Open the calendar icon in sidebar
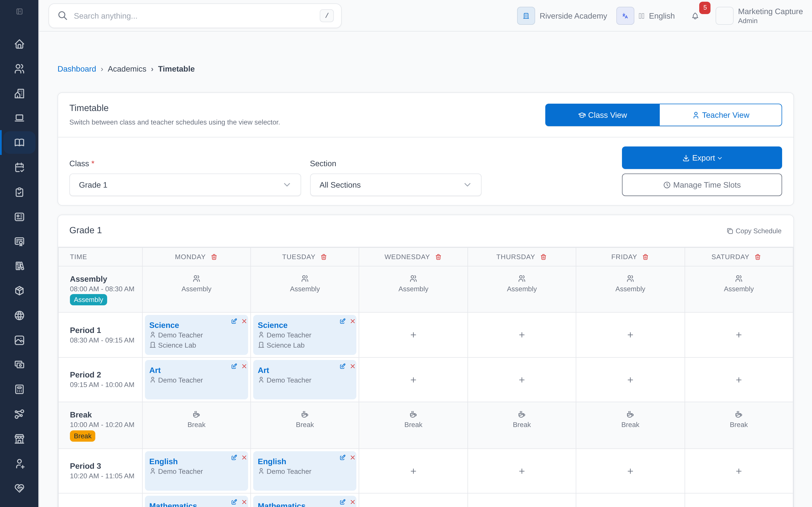The width and height of the screenshot is (812, 507). tap(19, 167)
